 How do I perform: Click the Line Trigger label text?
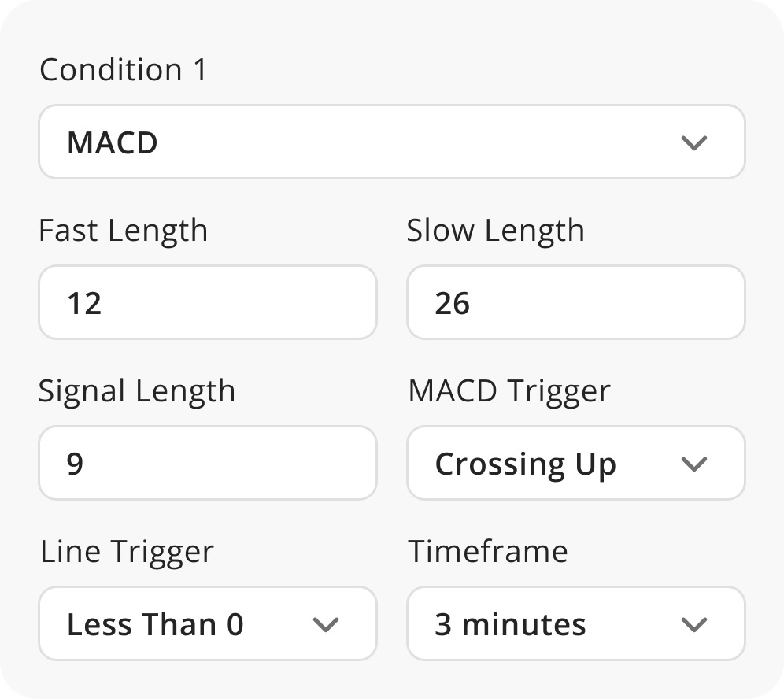(x=126, y=552)
